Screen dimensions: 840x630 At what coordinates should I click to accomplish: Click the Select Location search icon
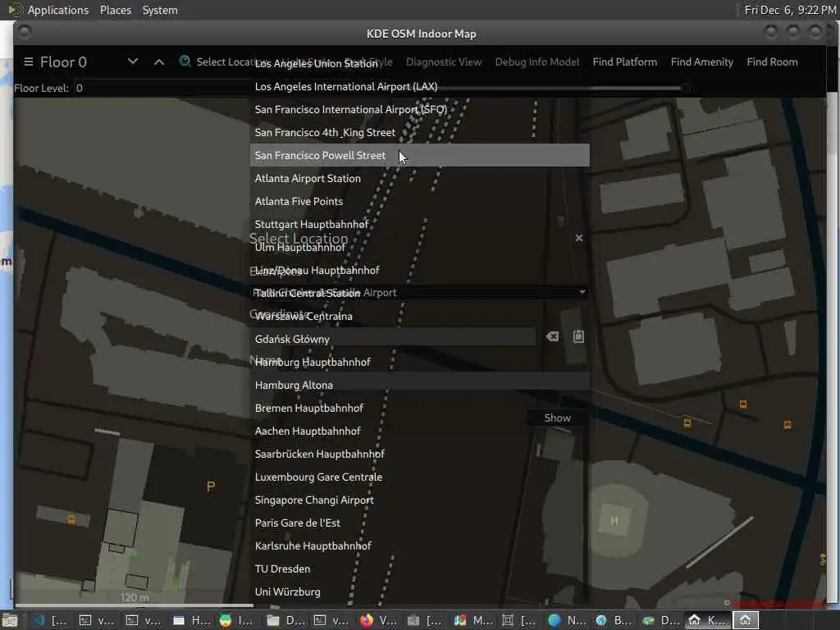tap(185, 62)
